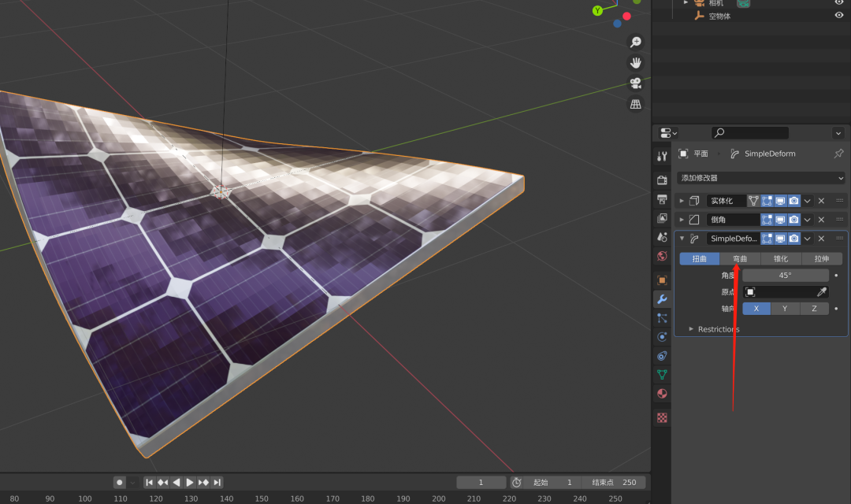The width and height of the screenshot is (851, 504).
Task: Select the 拉伸 deform mode
Action: pos(822,259)
